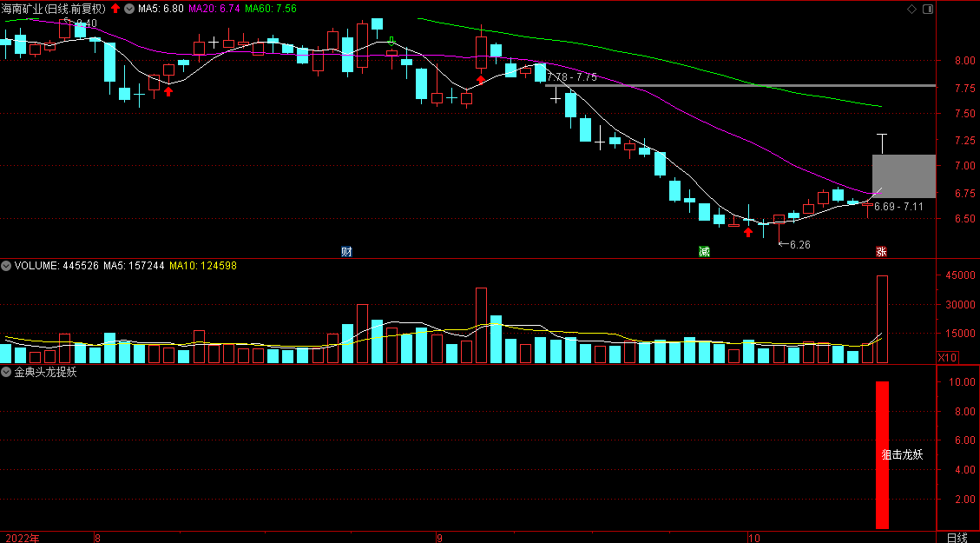
Task: Click the 财 marker on the chart
Action: [346, 251]
